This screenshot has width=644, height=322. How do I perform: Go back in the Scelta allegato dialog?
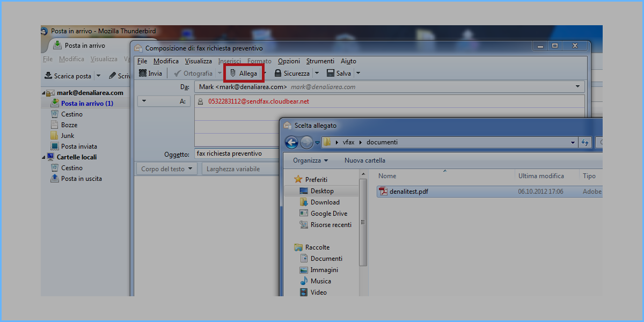pos(291,143)
